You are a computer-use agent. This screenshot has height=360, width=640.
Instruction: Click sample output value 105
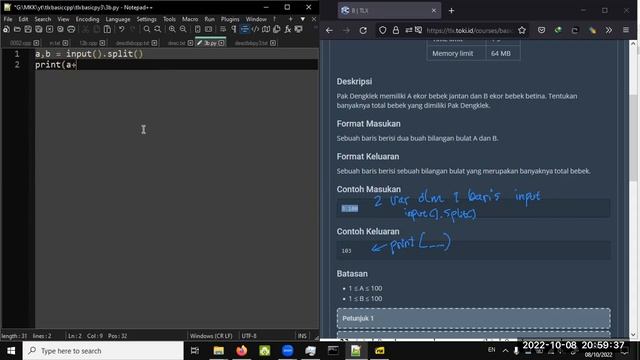(347, 251)
